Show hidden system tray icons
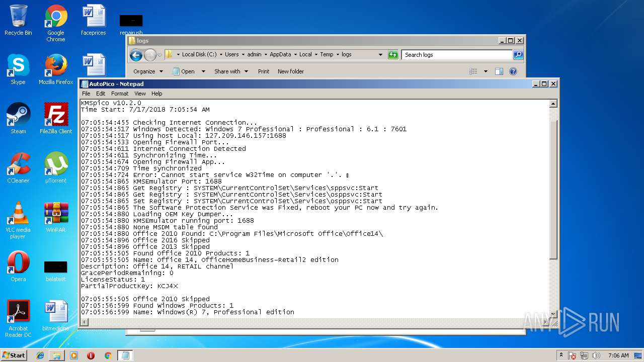644x362 pixels. click(x=561, y=355)
